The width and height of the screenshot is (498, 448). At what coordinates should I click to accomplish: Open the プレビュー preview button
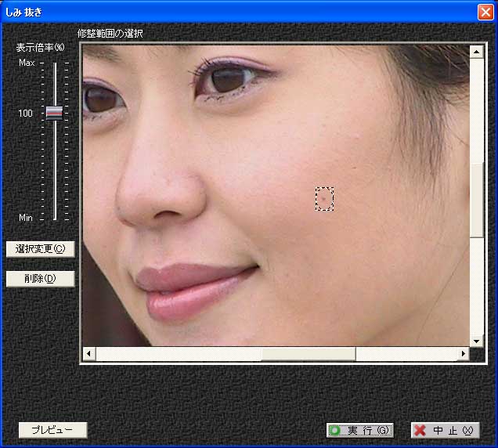(52, 430)
